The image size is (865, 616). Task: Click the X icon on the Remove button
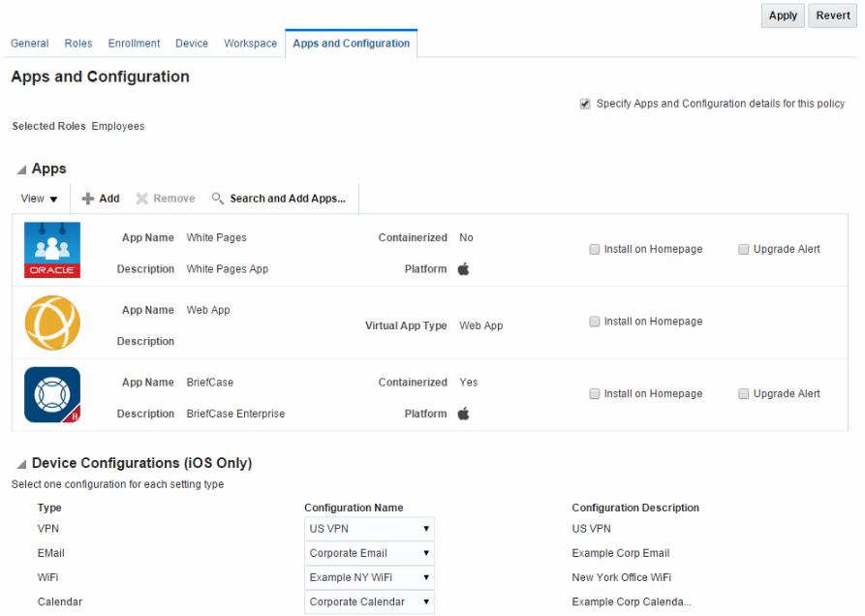pyautogui.click(x=141, y=199)
